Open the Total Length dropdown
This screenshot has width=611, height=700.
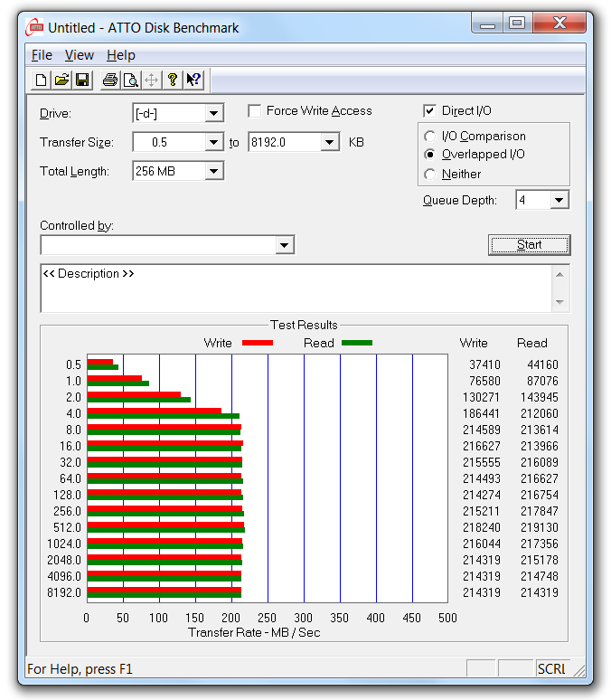[214, 171]
